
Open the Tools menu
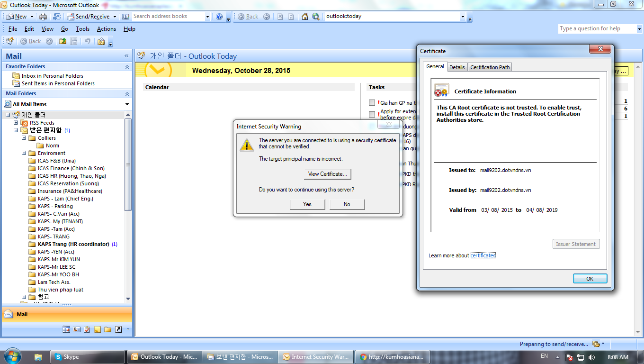coord(82,29)
